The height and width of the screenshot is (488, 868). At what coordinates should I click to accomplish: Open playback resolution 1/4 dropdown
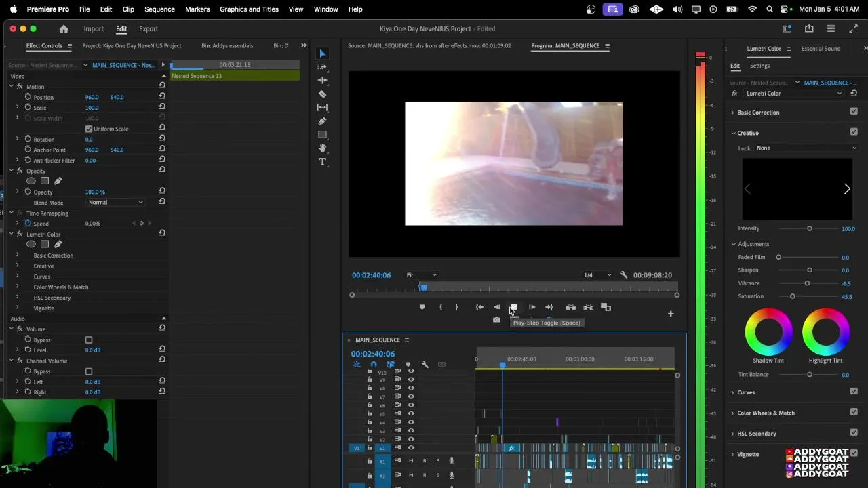(x=597, y=275)
